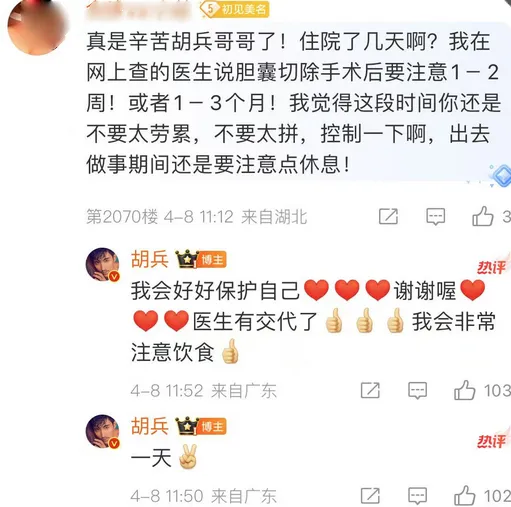Open reply bubble on 胡兵's 11:52 comment

(x=418, y=390)
